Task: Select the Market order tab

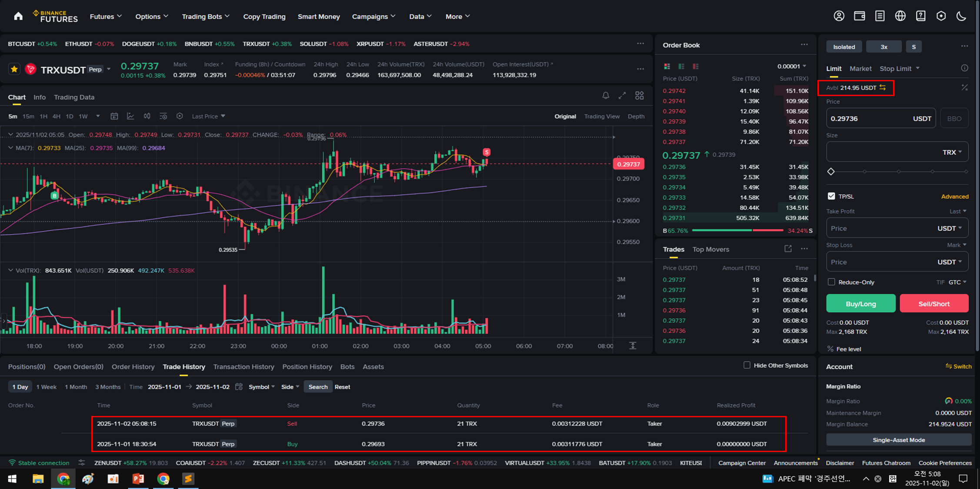Action: (x=860, y=69)
